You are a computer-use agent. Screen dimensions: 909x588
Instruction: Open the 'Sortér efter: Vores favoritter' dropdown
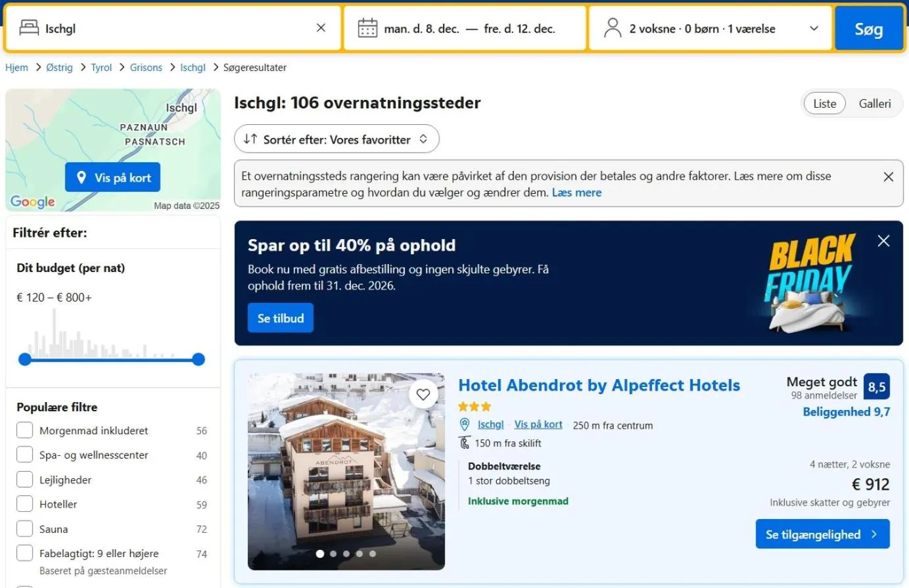click(x=337, y=139)
